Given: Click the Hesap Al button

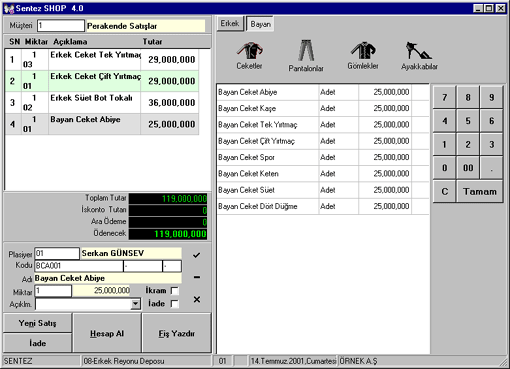Looking at the screenshot, I should 107,333.
